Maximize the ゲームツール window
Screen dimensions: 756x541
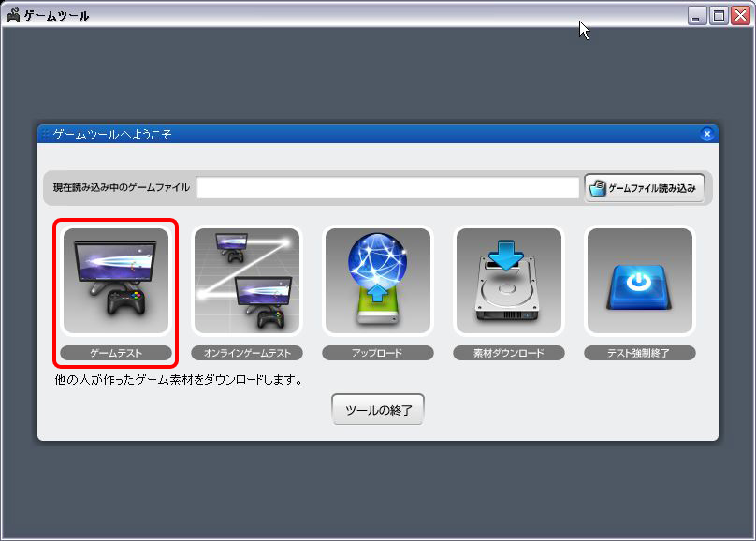coord(719,15)
